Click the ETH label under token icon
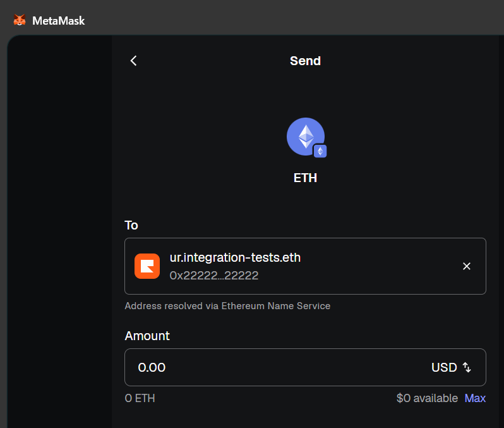Image resolution: width=504 pixels, height=428 pixels. tap(305, 178)
